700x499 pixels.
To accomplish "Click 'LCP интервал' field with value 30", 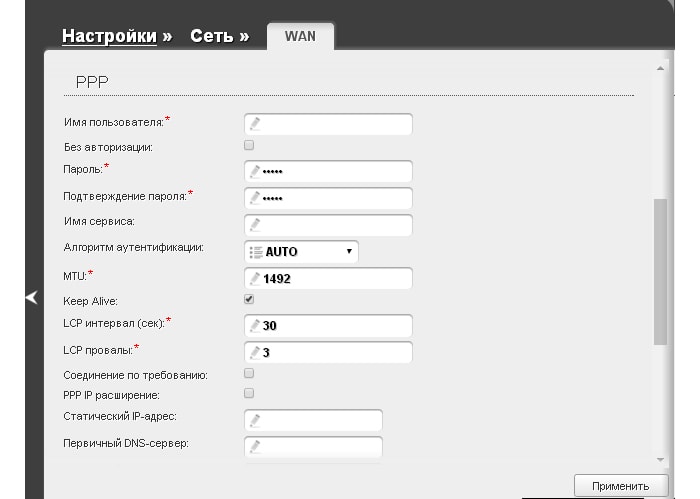I will coord(328,325).
